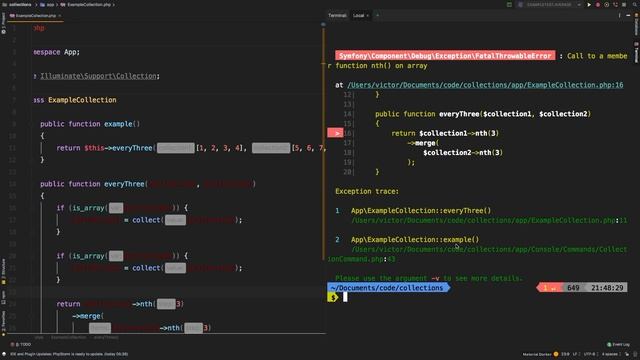The height and width of the screenshot is (360, 640).
Task: Click 'App\ExampleCollection::everyThree()' trace entry
Action: tap(421, 211)
